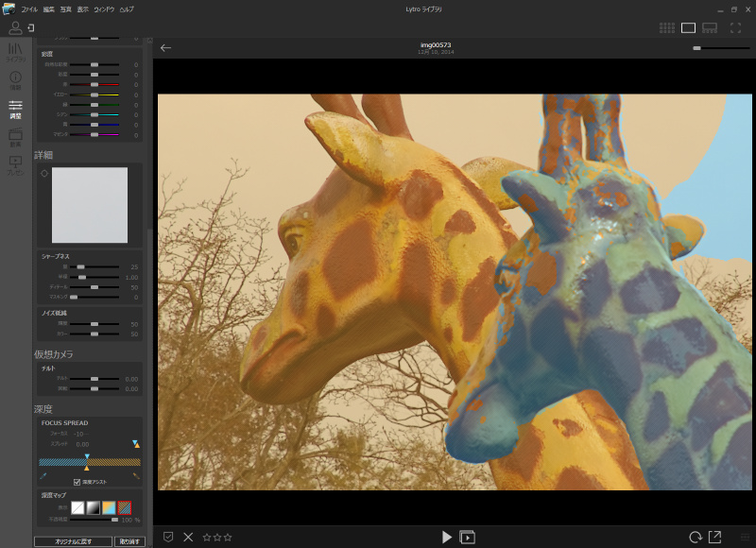
Task: Click the 詳細 detail preview thumbnail
Action: click(x=90, y=205)
